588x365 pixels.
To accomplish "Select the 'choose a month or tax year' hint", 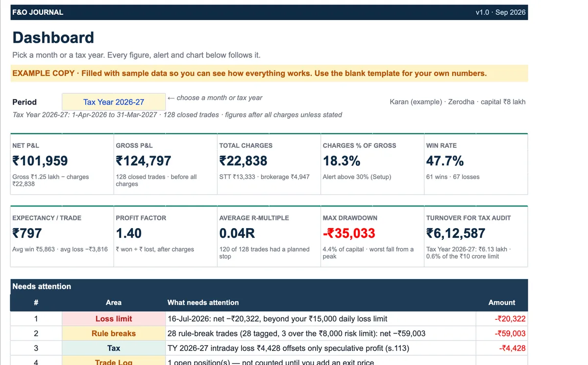I will point(215,98).
